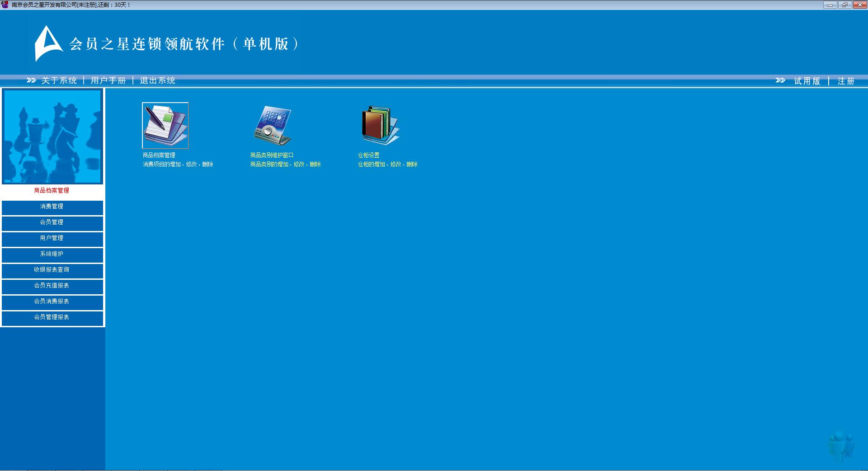Click the title bar application icon
The image size is (868, 471).
pos(5,5)
